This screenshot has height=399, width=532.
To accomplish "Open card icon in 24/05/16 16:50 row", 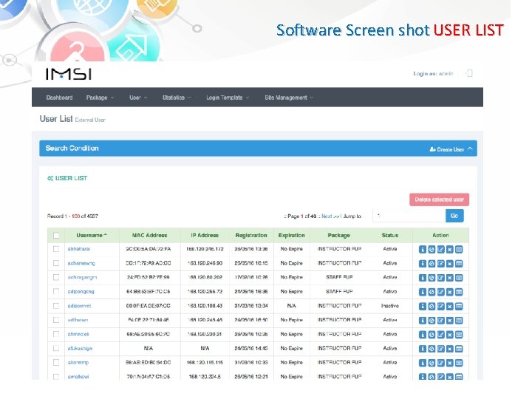I will [x=459, y=321].
